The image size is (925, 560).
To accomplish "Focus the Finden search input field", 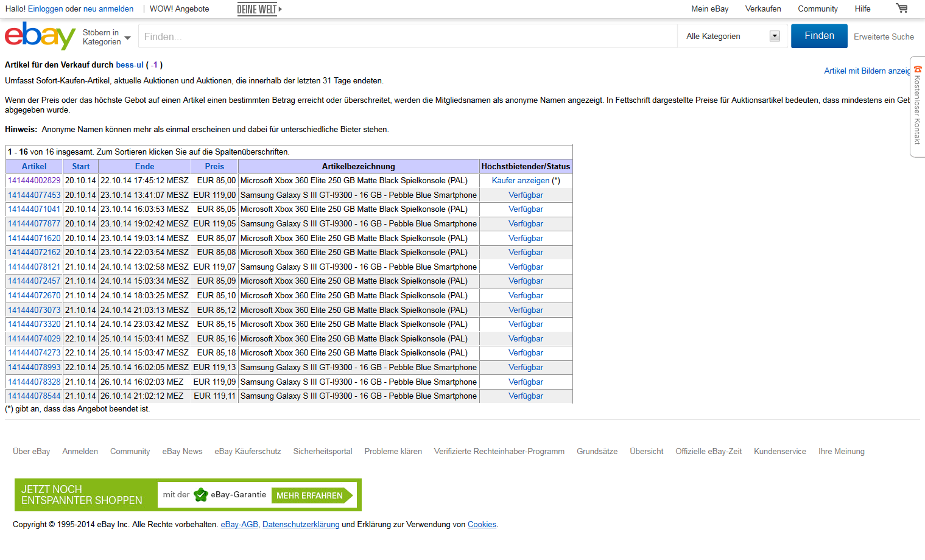I will [407, 37].
